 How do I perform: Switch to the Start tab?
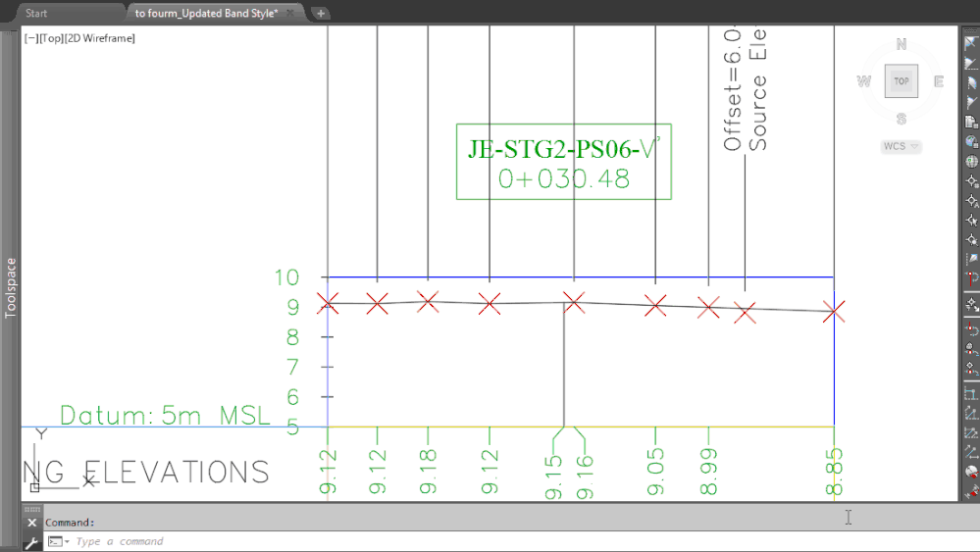[36, 13]
